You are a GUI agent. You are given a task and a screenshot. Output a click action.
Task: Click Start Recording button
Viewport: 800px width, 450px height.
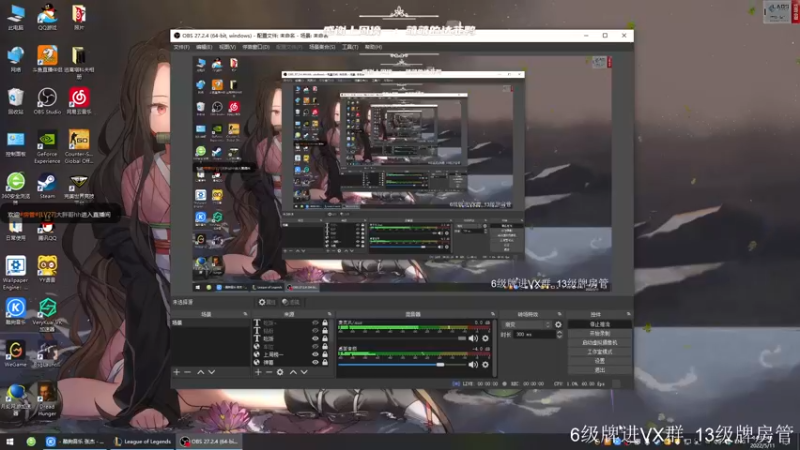(x=600, y=334)
